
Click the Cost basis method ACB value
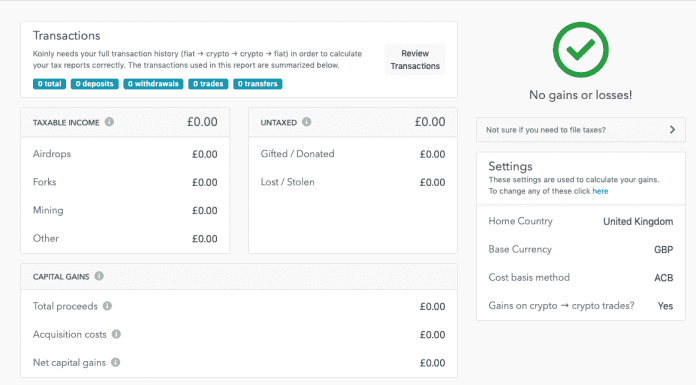tap(664, 278)
